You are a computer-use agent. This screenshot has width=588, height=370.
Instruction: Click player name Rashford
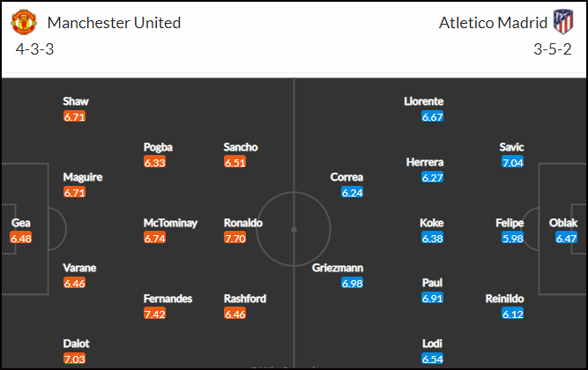[245, 299]
